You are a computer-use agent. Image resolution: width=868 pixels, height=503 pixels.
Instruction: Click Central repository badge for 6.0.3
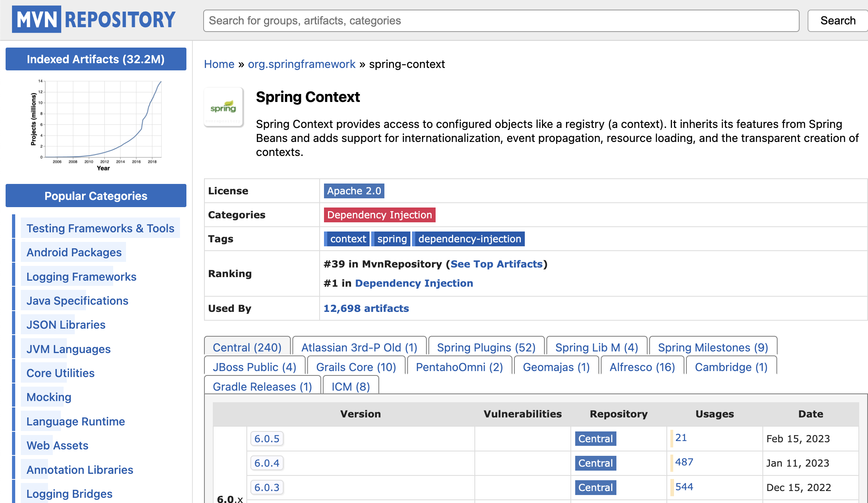(595, 487)
